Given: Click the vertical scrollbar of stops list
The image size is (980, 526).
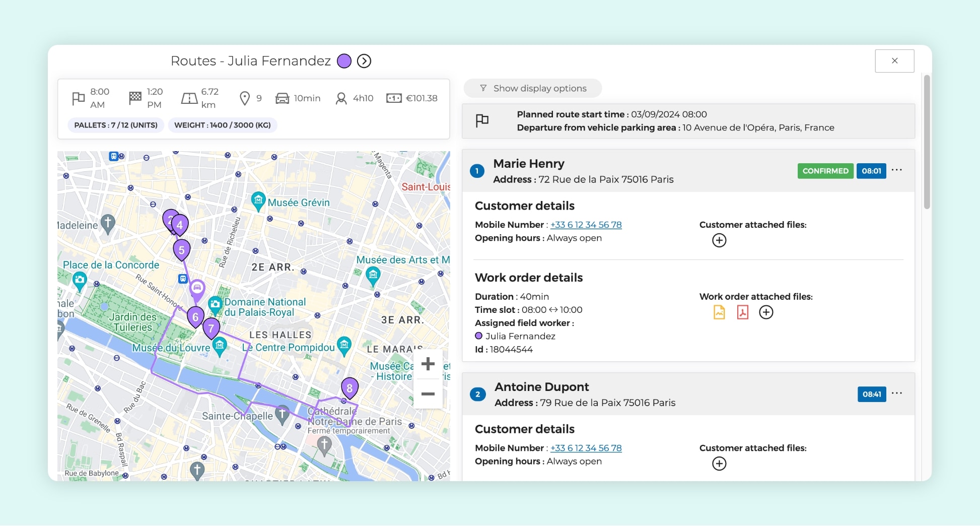Looking at the screenshot, I should click(927, 142).
